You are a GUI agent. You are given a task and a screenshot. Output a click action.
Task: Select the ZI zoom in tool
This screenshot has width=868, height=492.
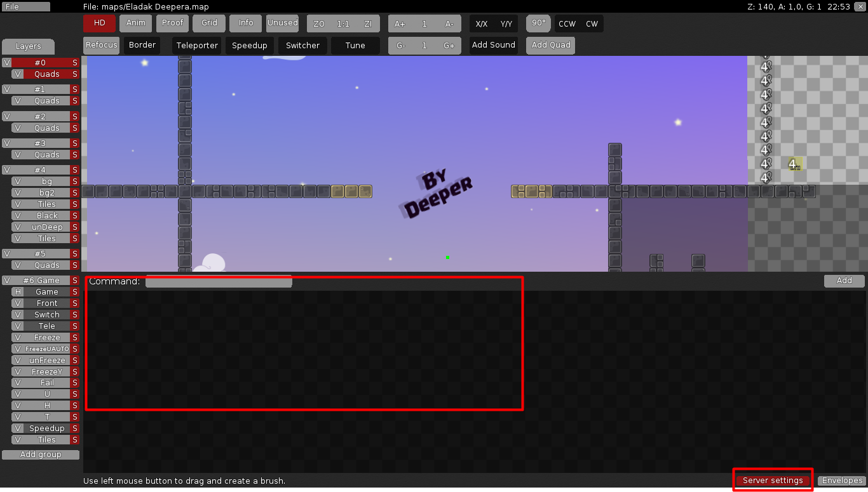(368, 23)
